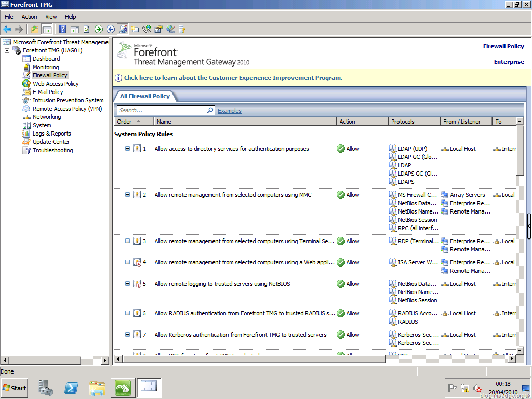
Task: Collapse rule 4 Web application management row
Action: tap(128, 262)
